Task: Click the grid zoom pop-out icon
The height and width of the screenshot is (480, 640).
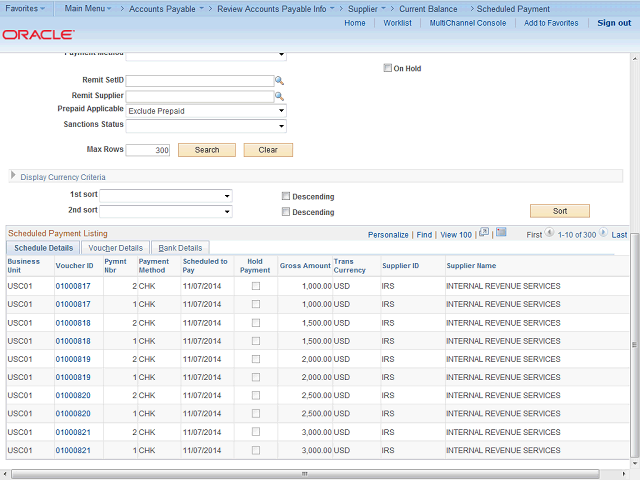Action: [x=484, y=233]
